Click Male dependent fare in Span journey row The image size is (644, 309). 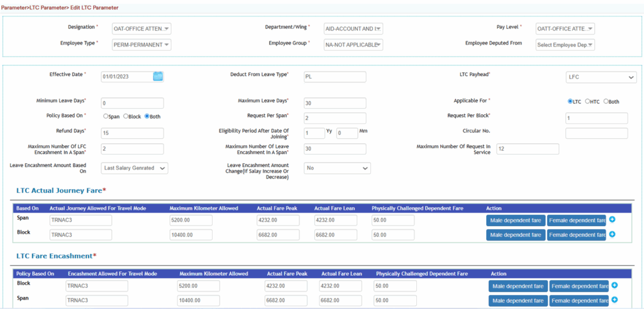[515, 220]
